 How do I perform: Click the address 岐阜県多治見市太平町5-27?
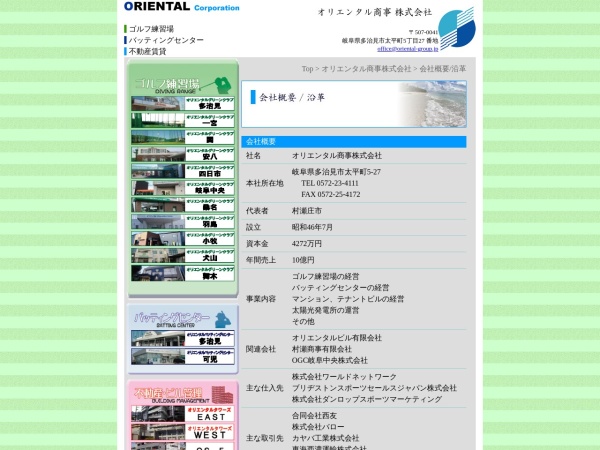pyautogui.click(x=336, y=172)
